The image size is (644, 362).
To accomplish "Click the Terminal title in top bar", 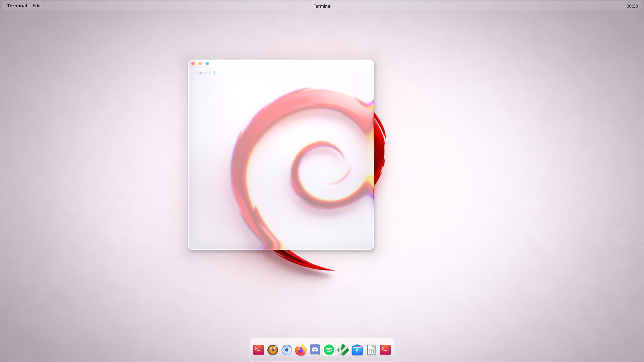I will point(322,6).
